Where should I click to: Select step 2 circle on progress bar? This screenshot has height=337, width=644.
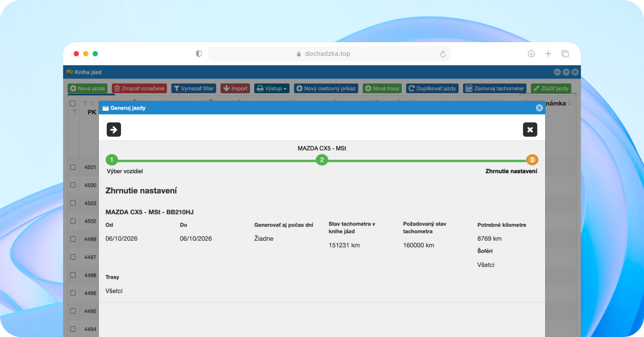pos(322,160)
